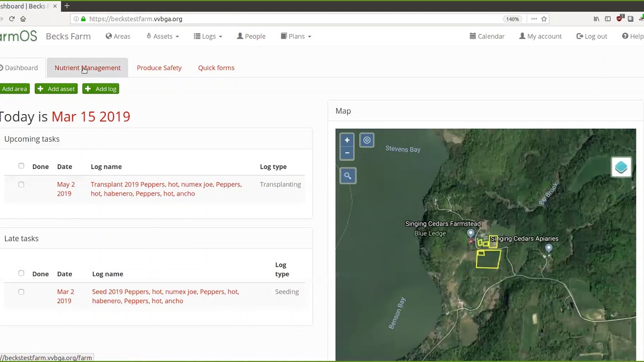This screenshot has height=362, width=644.
Task: Click the Late tasks heading
Action: point(21,238)
